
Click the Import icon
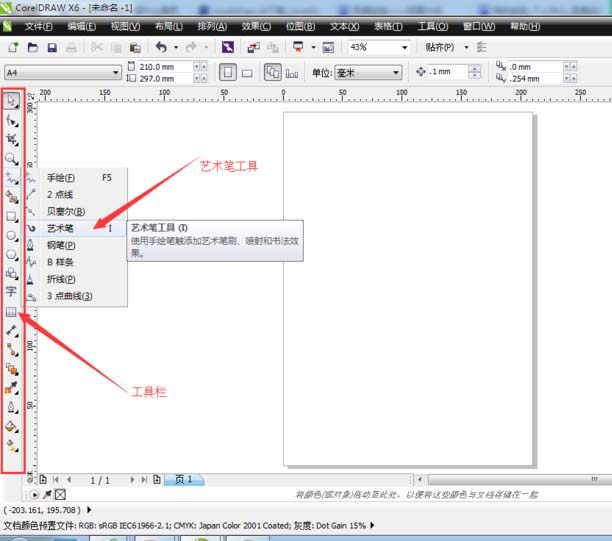pos(253,48)
